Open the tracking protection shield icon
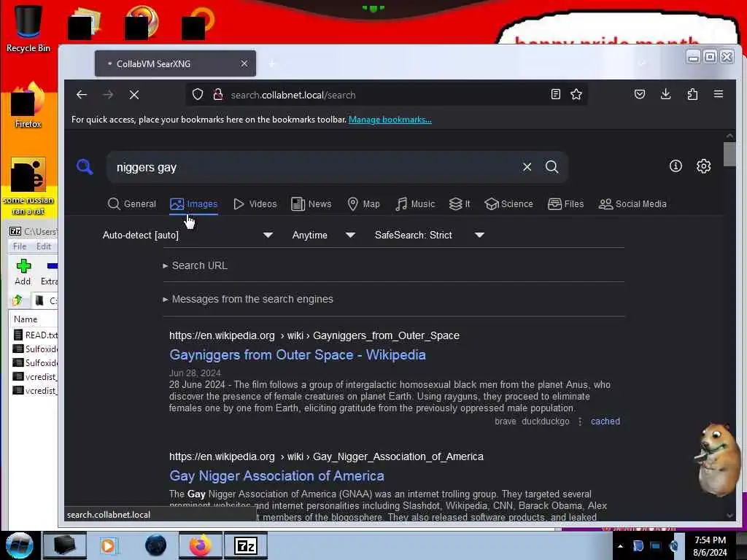747x560 pixels. 198,95
